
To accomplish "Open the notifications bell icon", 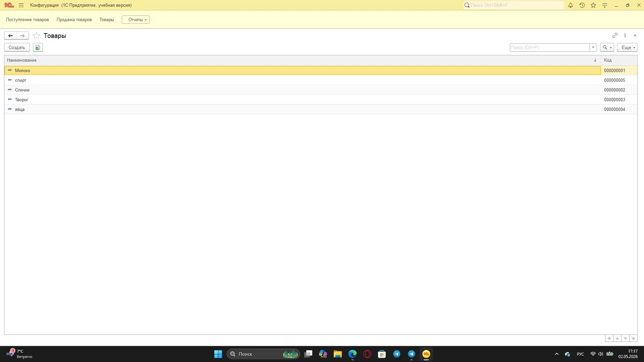I will pyautogui.click(x=570, y=5).
